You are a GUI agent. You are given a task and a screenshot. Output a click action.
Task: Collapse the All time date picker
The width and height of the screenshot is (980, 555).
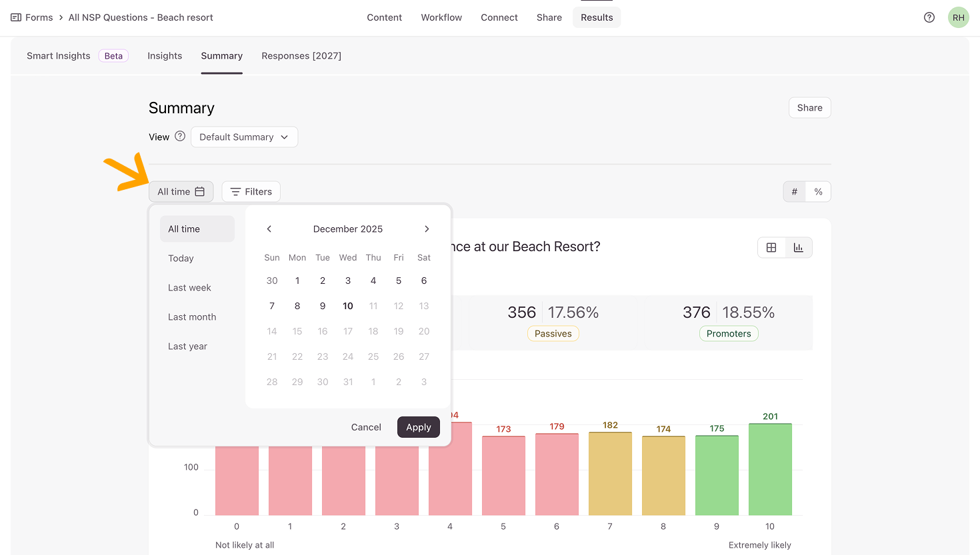coord(181,192)
